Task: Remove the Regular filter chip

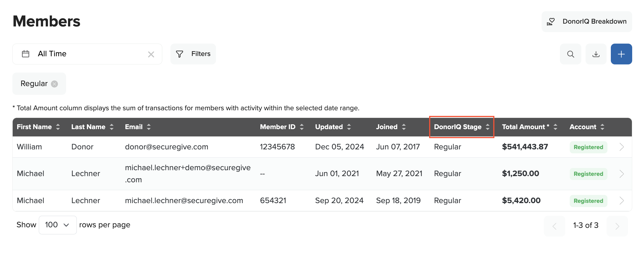Action: 55,84
